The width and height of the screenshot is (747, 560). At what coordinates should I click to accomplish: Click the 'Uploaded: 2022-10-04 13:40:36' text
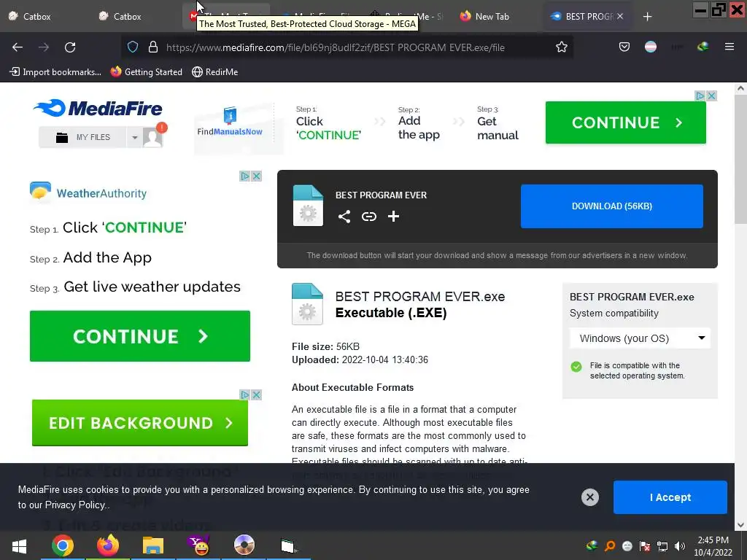[360, 360]
